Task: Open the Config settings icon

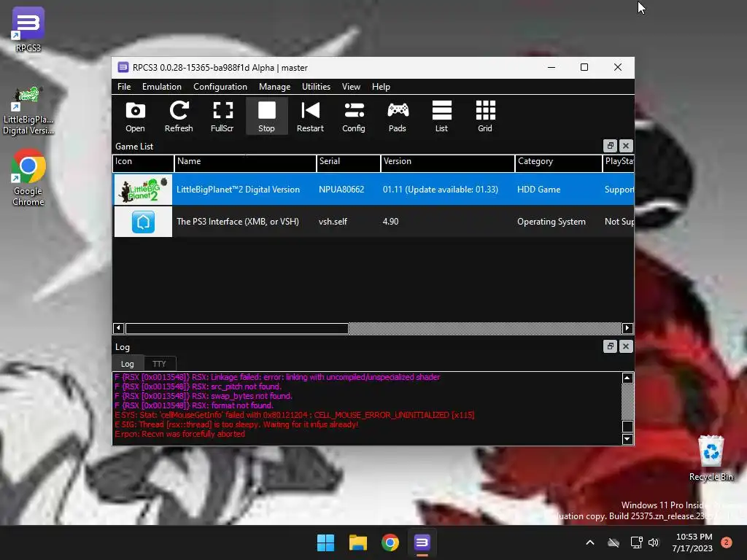Action: click(x=354, y=116)
